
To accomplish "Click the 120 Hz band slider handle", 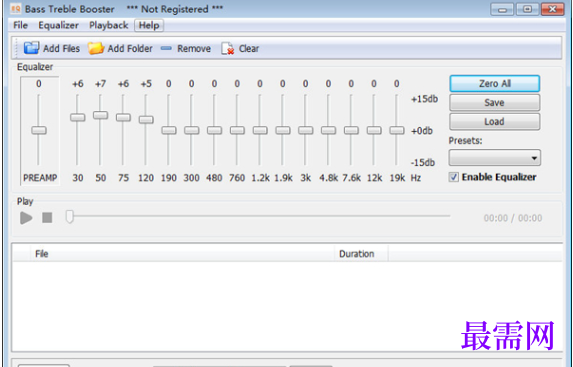I will [146, 120].
